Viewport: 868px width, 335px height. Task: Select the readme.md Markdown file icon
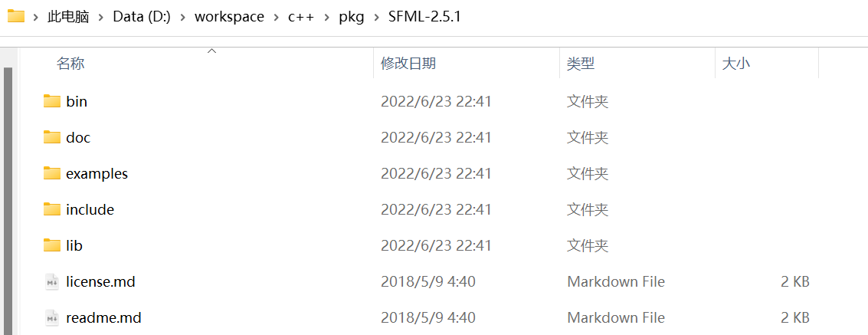[x=52, y=318]
